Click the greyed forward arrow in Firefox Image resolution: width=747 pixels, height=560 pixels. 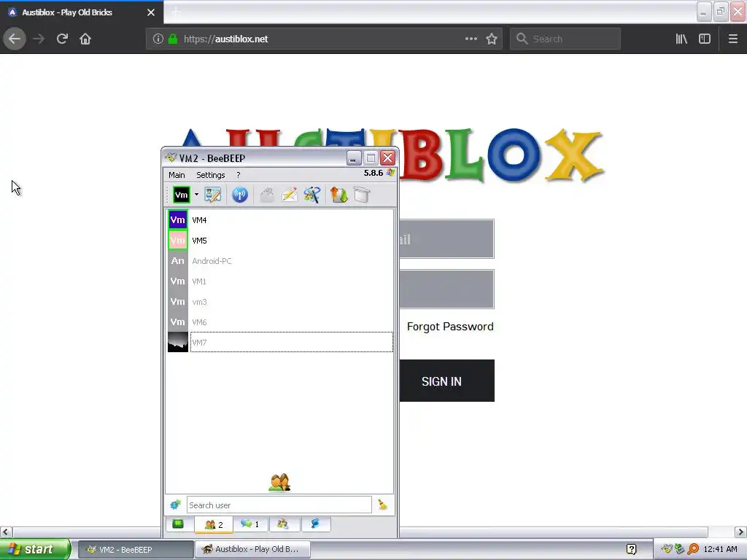(39, 39)
